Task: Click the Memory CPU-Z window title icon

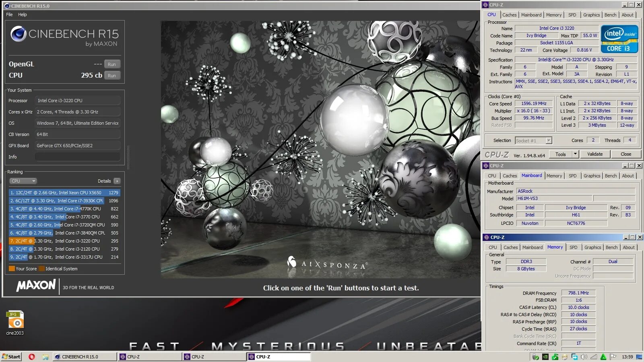Action: pyautogui.click(x=487, y=237)
